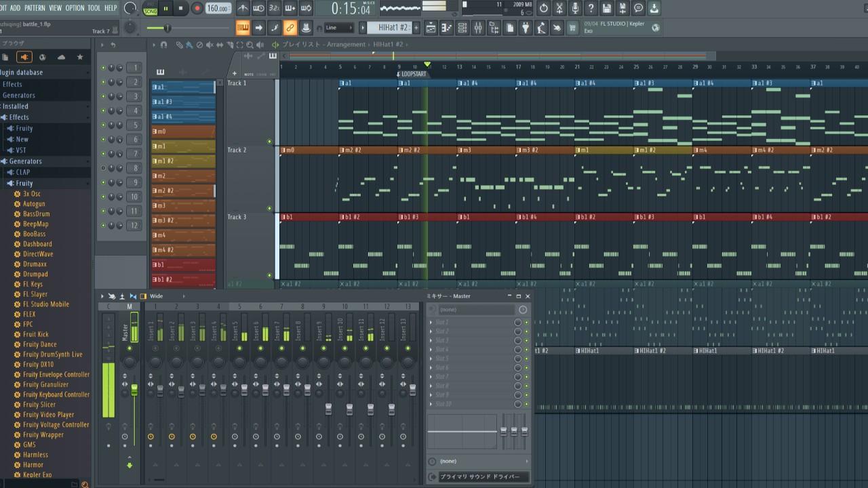Enable wait for input before playing
This screenshot has height=488, width=868.
(x=258, y=8)
